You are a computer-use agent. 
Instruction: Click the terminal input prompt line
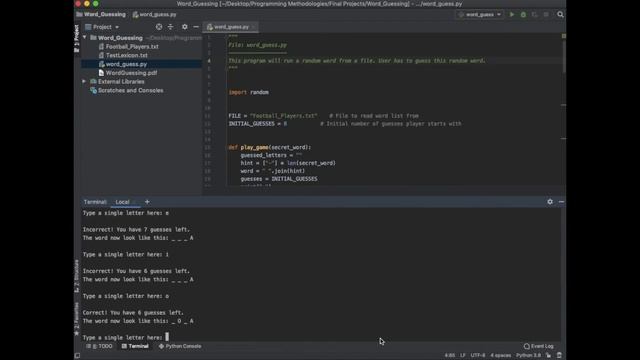point(126,338)
